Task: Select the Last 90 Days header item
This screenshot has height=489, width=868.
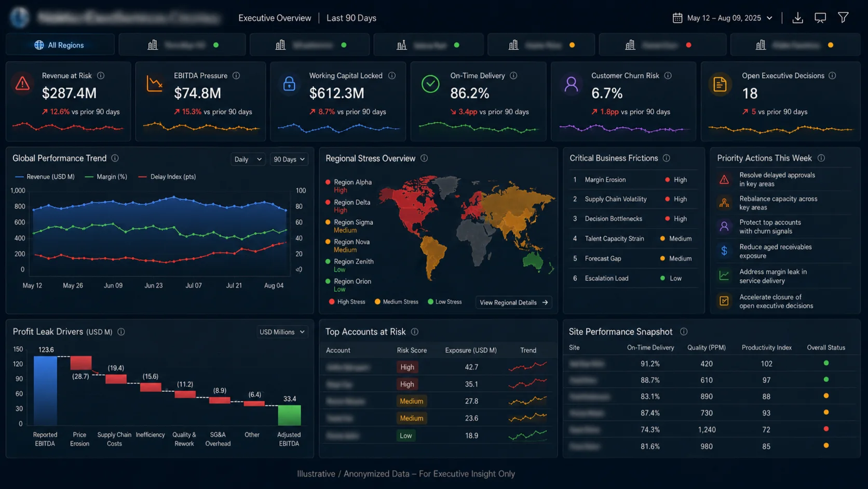Action: pos(351,18)
